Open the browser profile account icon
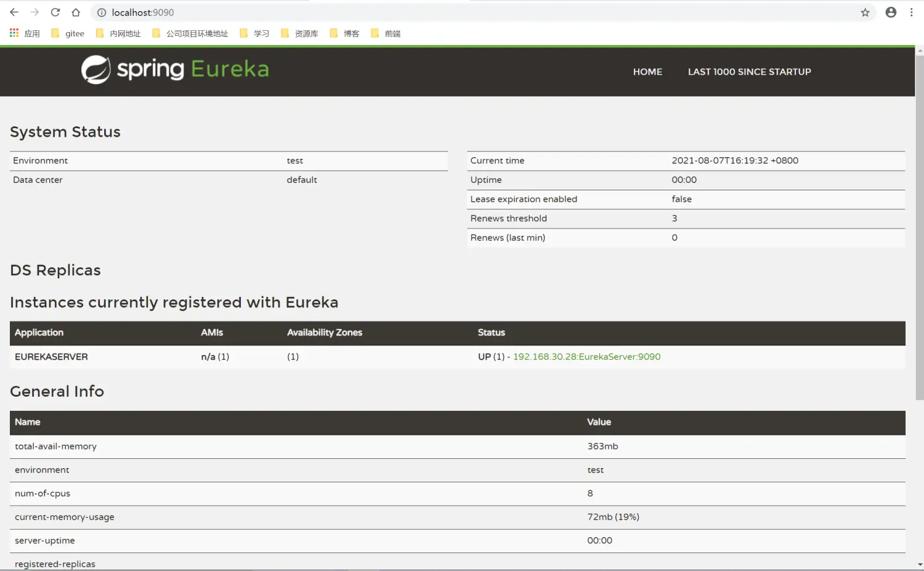The height and width of the screenshot is (571, 924). (891, 12)
